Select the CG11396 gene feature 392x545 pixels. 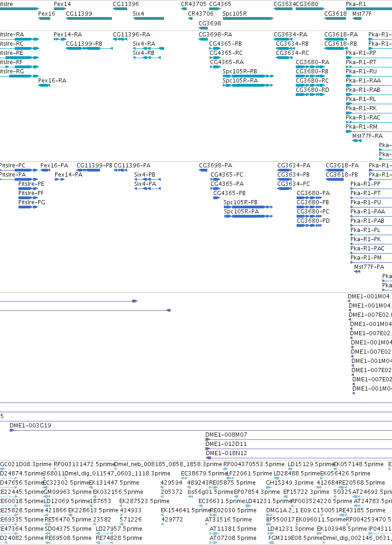point(120,9)
